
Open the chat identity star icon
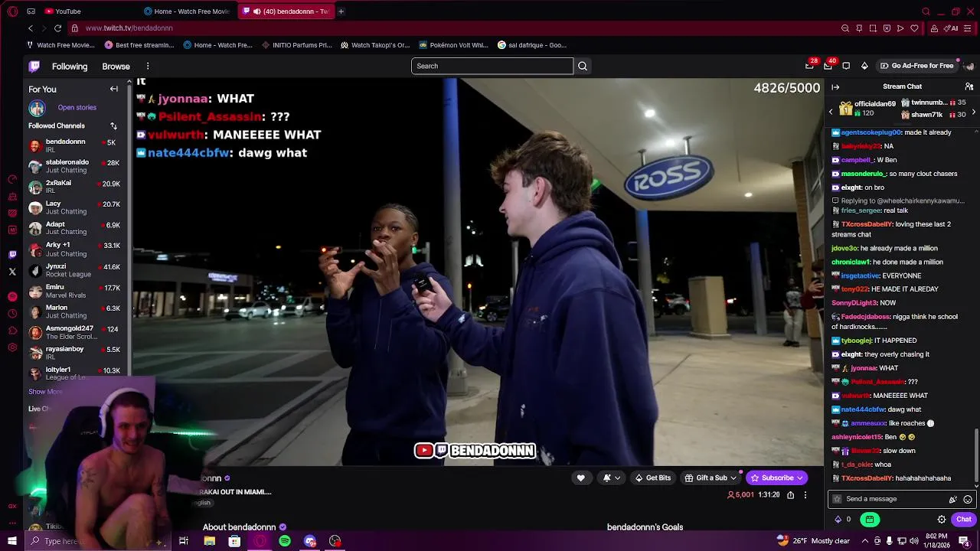[837, 499]
